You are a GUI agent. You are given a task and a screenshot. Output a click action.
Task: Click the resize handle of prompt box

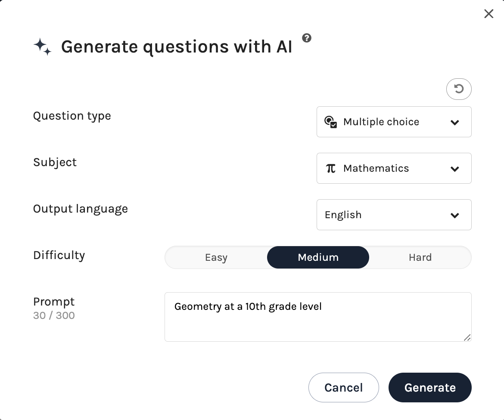tap(467, 338)
